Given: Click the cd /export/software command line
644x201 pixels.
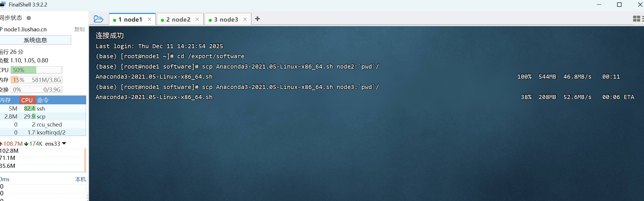Looking at the screenshot, I should 170,56.
